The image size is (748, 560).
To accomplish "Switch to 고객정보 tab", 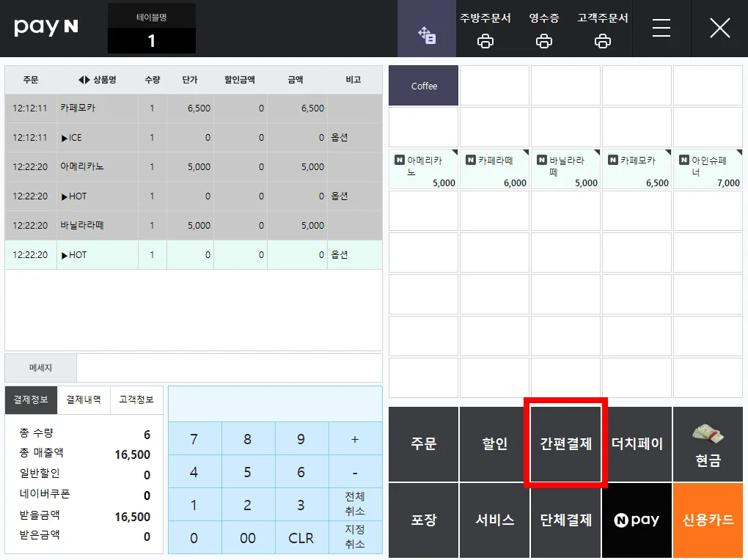I will coord(136,399).
